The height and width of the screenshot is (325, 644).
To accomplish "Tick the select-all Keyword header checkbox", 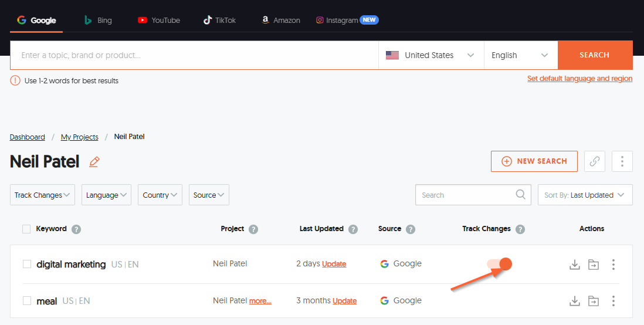I will tap(26, 229).
